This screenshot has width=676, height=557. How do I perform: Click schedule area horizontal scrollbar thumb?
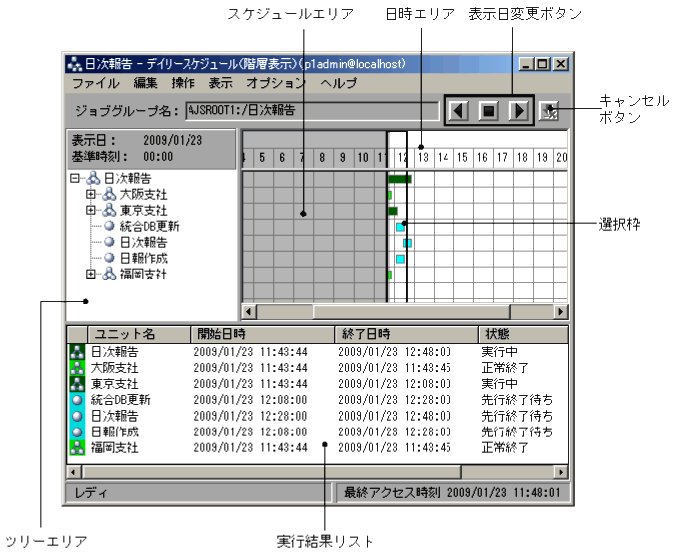click(x=412, y=311)
